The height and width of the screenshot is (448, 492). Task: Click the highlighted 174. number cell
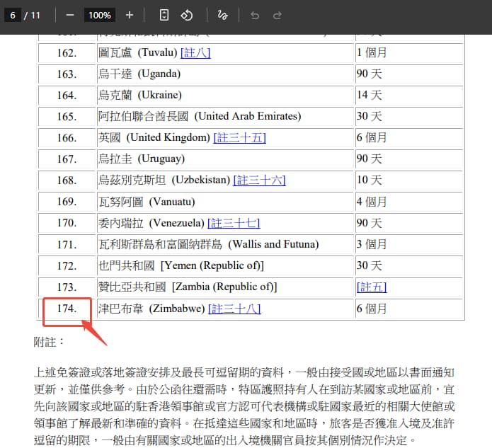[66, 309]
